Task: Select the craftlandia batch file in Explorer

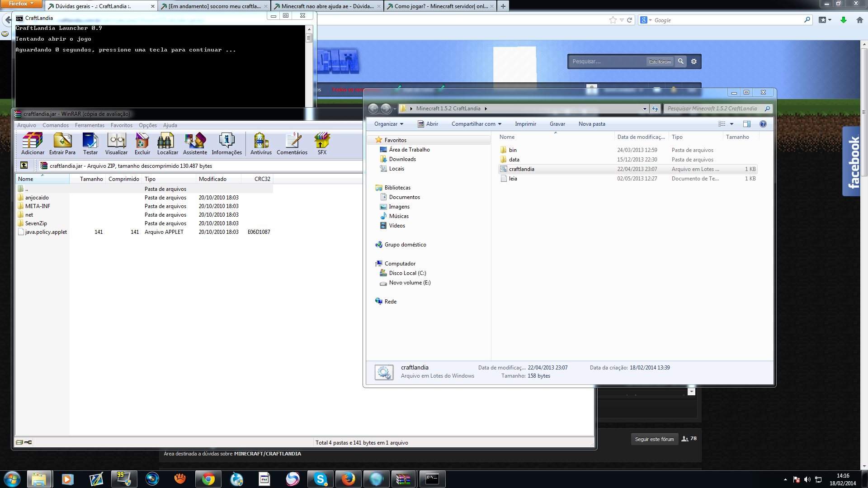Action: 627,169
